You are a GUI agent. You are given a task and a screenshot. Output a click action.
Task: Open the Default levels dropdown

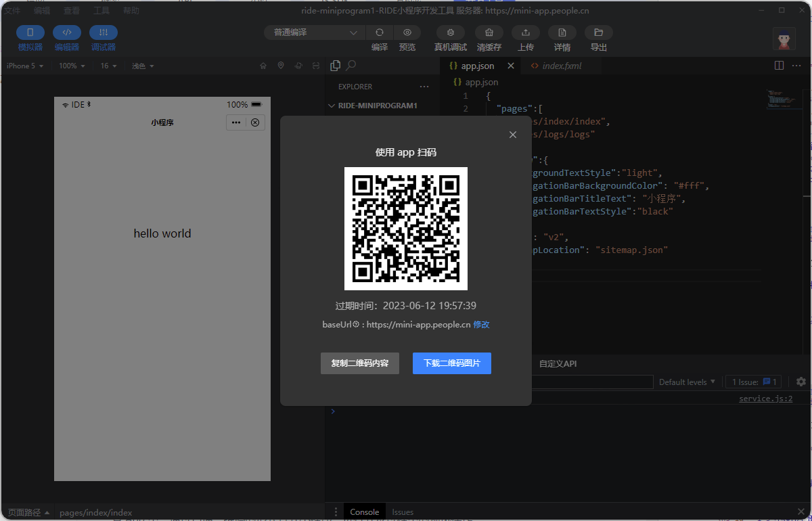pos(687,382)
